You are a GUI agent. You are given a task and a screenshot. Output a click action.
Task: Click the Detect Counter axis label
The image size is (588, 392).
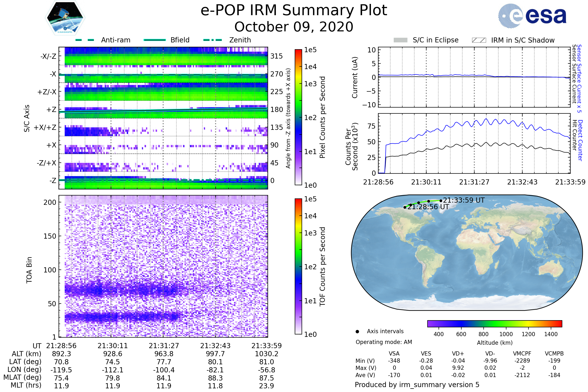[x=580, y=140]
